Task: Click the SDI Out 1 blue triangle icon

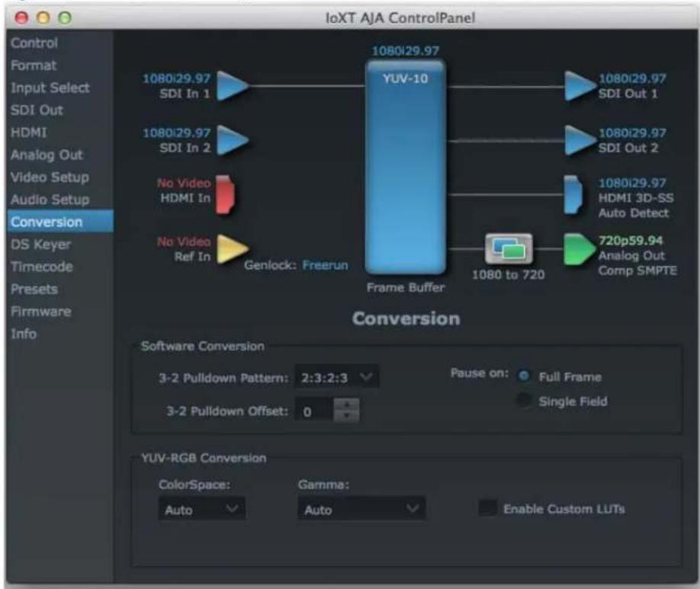Action: [580, 85]
